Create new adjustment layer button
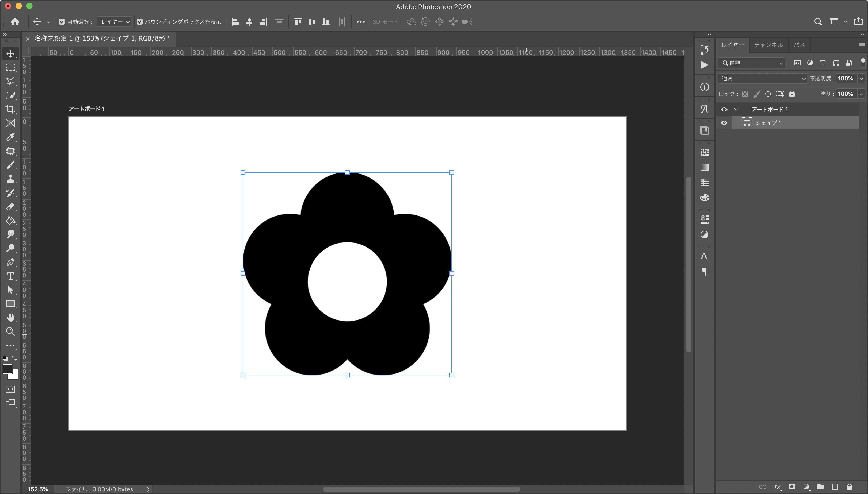The height and width of the screenshot is (494, 868). [x=806, y=487]
